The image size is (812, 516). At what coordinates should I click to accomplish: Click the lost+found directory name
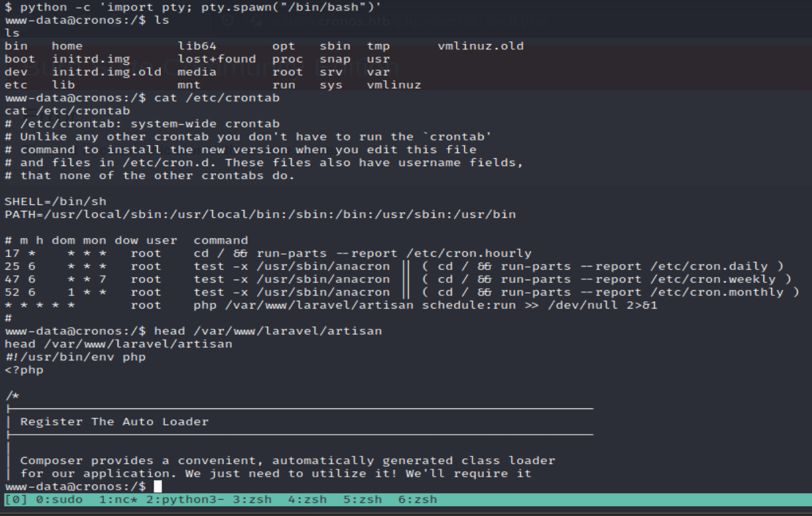(217, 59)
